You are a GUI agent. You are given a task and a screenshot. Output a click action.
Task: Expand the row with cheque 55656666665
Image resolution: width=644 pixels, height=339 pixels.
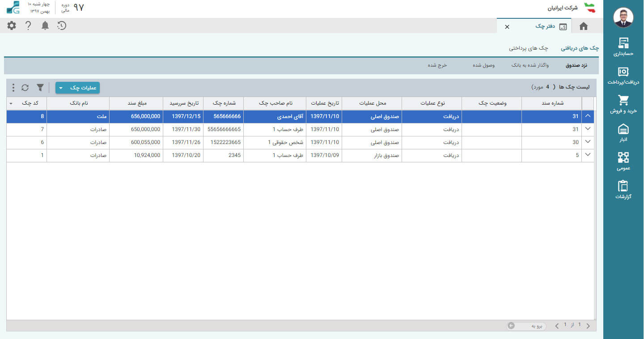[x=588, y=129]
